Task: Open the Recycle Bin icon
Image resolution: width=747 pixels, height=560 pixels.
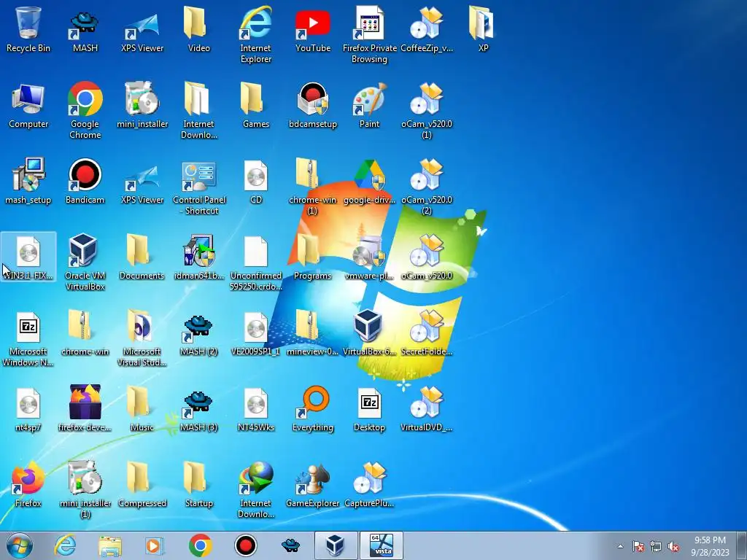Action: pyautogui.click(x=28, y=28)
